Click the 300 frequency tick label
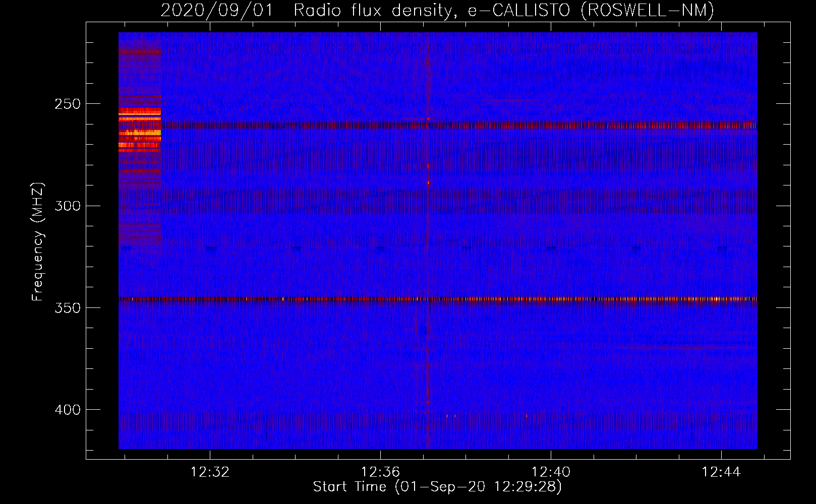816x504 pixels. coord(68,206)
